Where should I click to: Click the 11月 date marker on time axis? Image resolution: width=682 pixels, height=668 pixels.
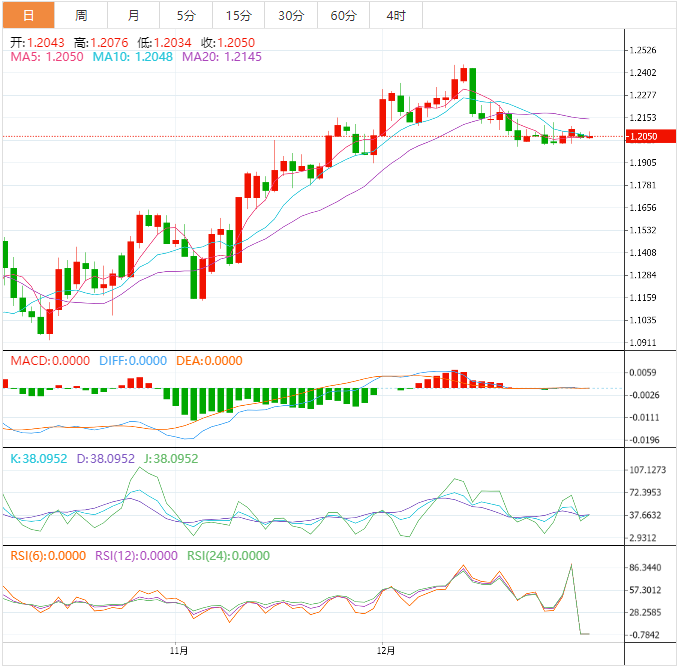click(181, 651)
